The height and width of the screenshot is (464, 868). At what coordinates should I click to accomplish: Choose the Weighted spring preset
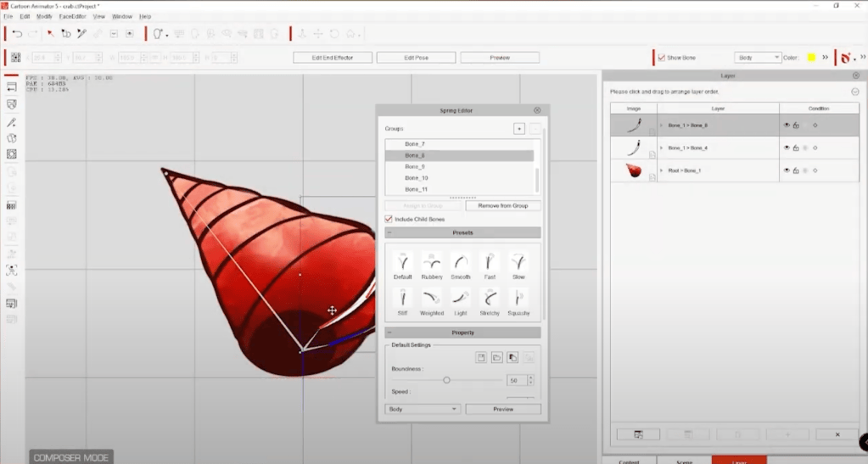coord(432,302)
